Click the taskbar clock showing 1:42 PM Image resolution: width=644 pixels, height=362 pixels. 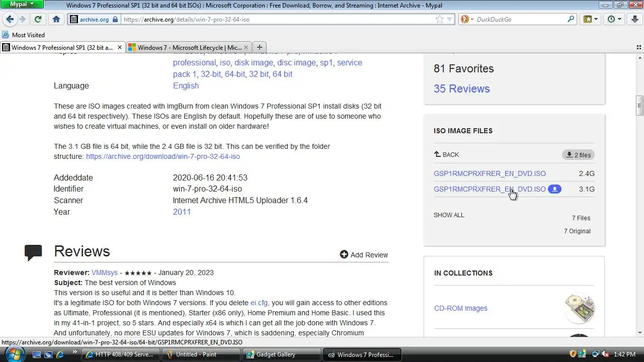click(624, 354)
